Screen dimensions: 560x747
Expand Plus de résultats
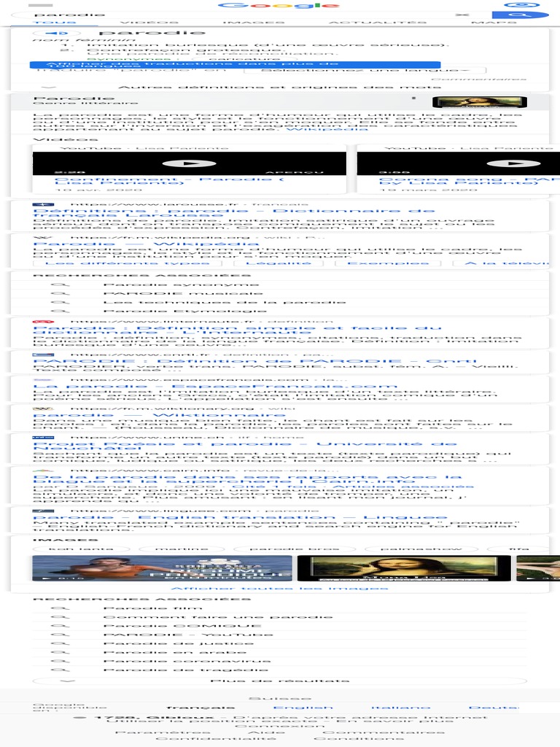(x=279, y=681)
